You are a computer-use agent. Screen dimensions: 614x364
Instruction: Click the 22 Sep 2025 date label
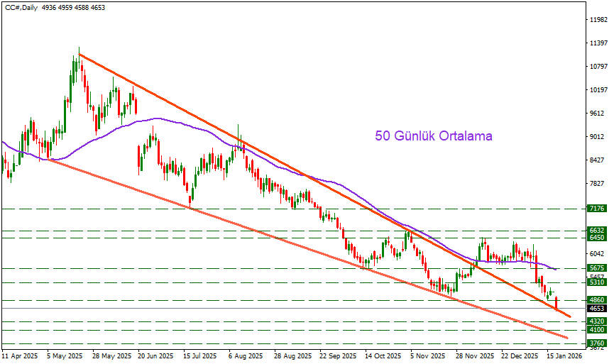[338, 357]
